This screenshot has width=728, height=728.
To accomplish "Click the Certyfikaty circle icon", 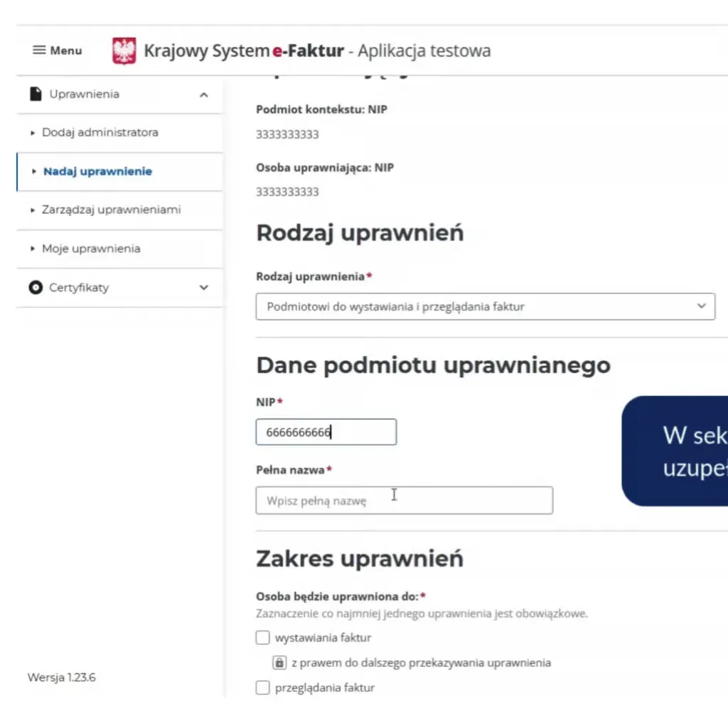I will [34, 287].
